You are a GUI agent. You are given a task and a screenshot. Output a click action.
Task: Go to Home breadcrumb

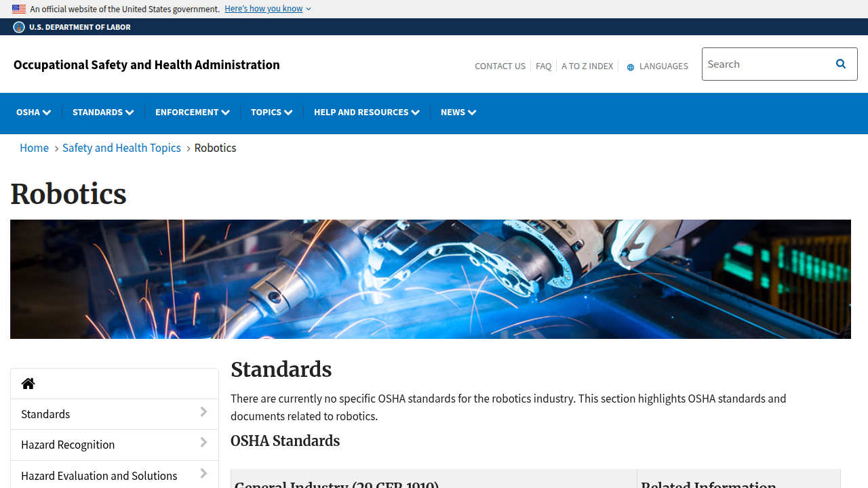click(34, 148)
